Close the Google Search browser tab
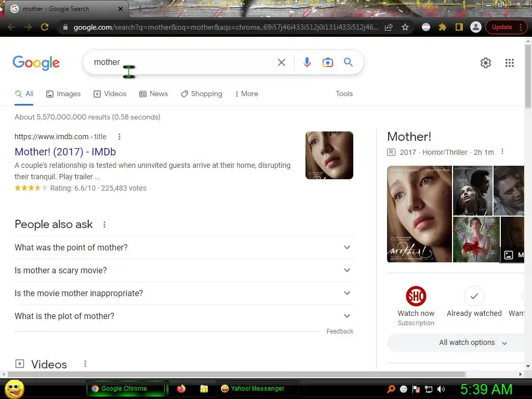 pos(121,9)
